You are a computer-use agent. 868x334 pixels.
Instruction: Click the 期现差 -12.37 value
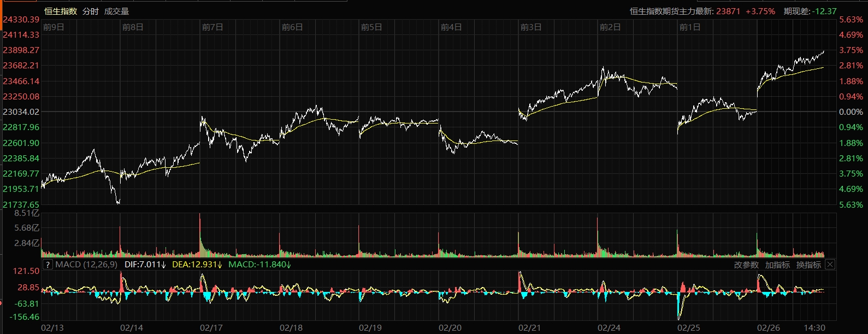pyautogui.click(x=810, y=11)
